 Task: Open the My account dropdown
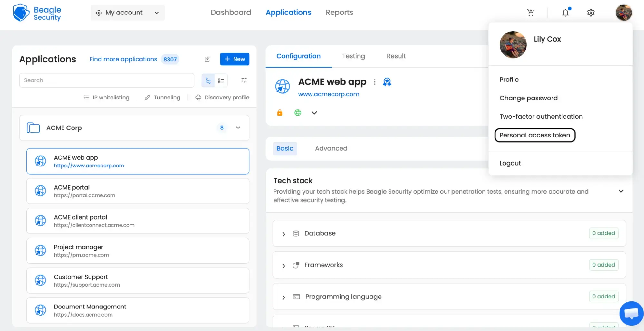pos(128,13)
